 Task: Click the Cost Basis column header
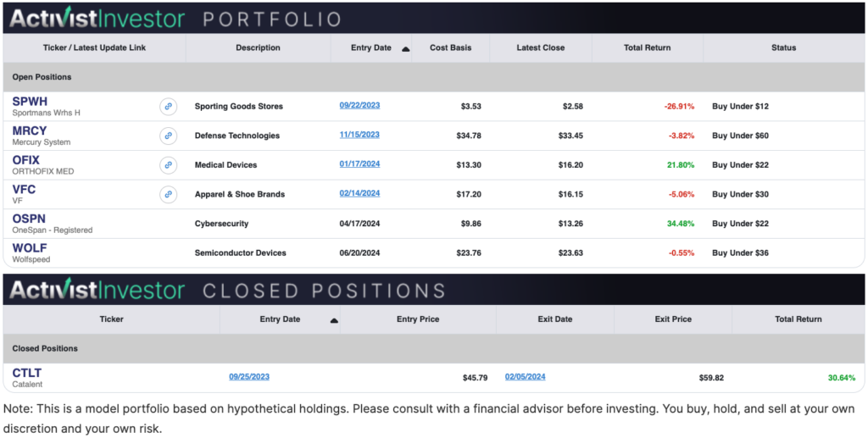(x=451, y=47)
